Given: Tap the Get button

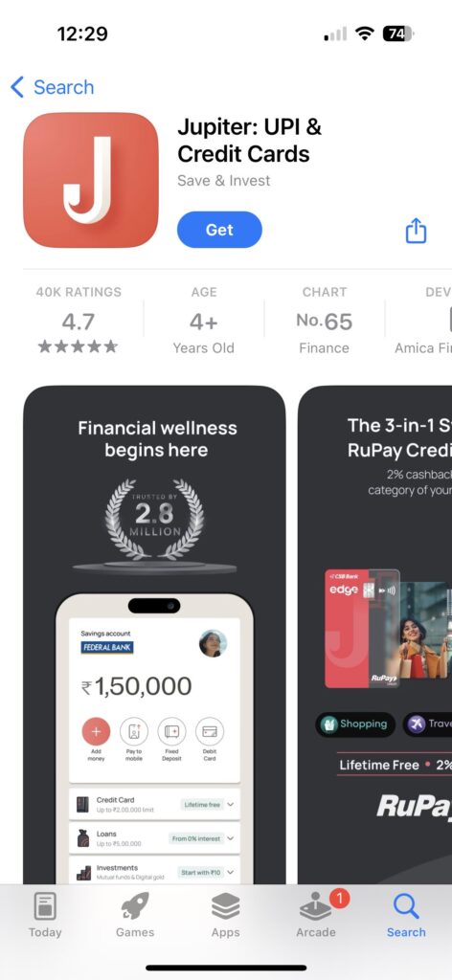Looking at the screenshot, I should (219, 230).
